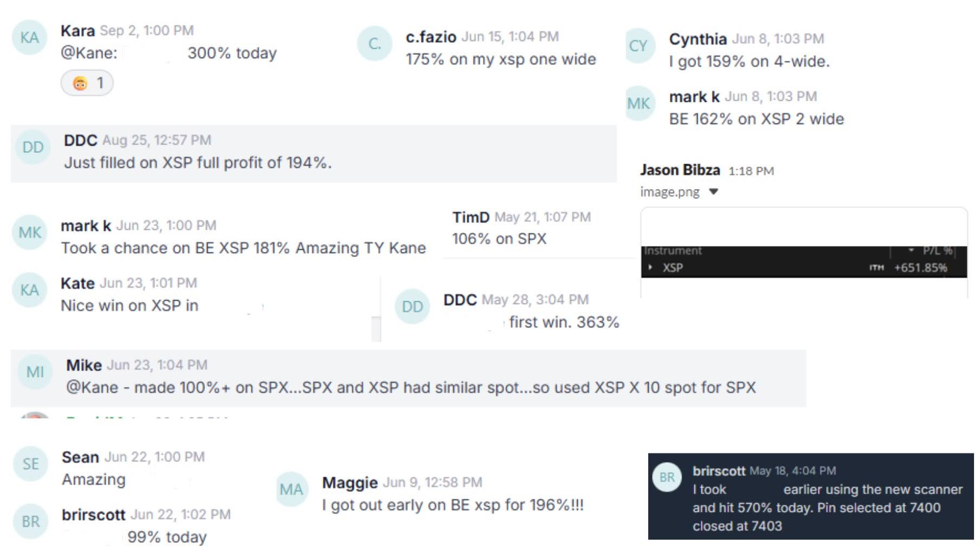Click Mike's MI avatar icon
Image resolution: width=980 pixels, height=558 pixels.
35,372
